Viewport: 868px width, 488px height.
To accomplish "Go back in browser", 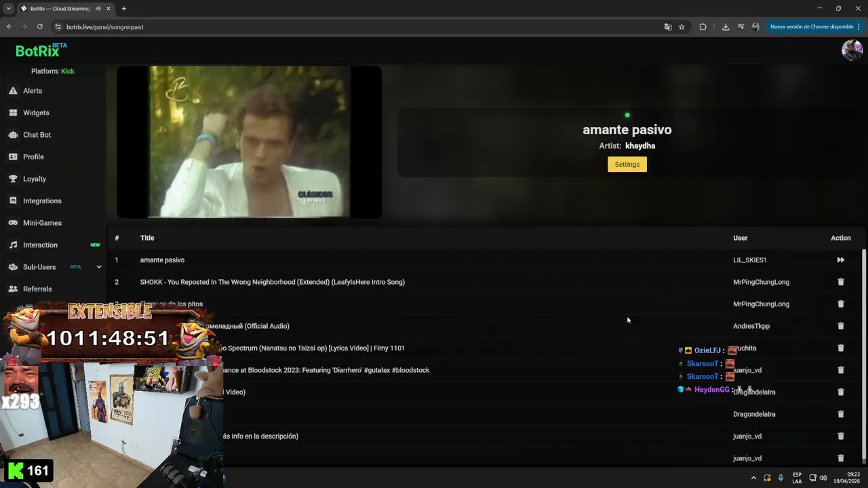I will click(9, 26).
